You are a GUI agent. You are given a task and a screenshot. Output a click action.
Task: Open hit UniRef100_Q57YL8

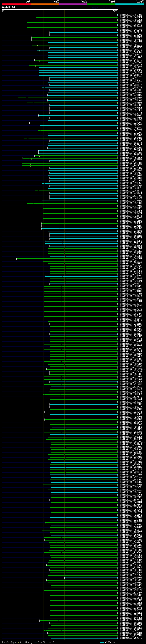(x=131, y=535)
